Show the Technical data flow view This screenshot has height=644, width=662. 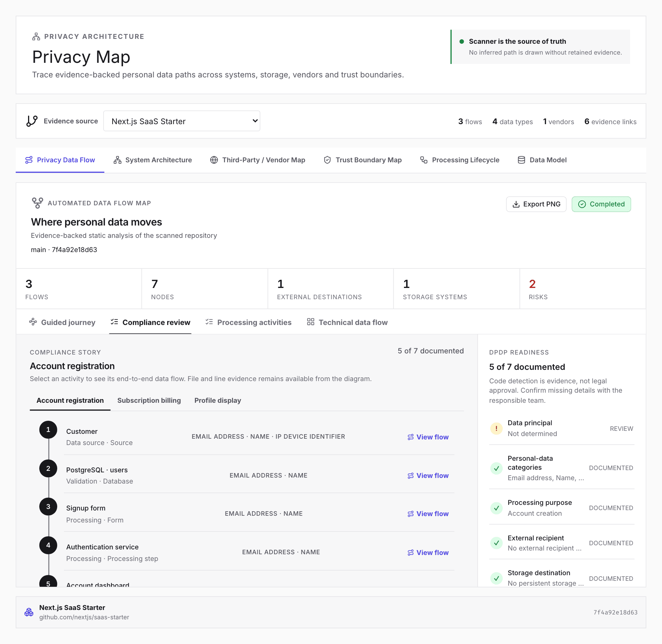pyautogui.click(x=347, y=322)
